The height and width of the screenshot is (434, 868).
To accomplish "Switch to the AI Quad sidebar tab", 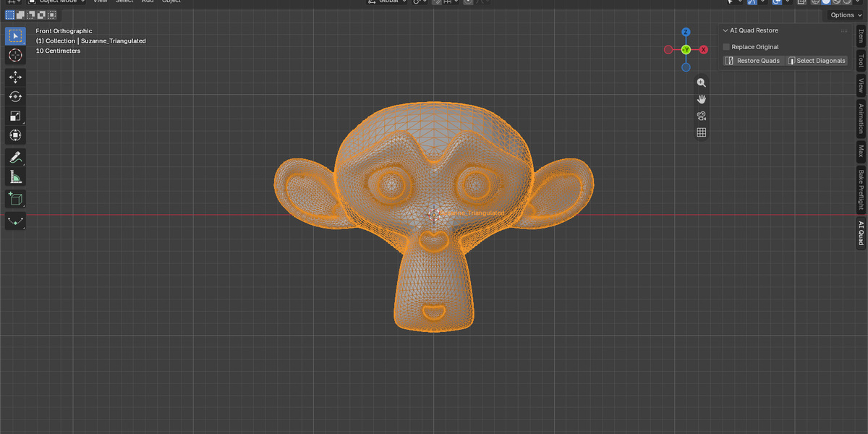I will coord(861,233).
